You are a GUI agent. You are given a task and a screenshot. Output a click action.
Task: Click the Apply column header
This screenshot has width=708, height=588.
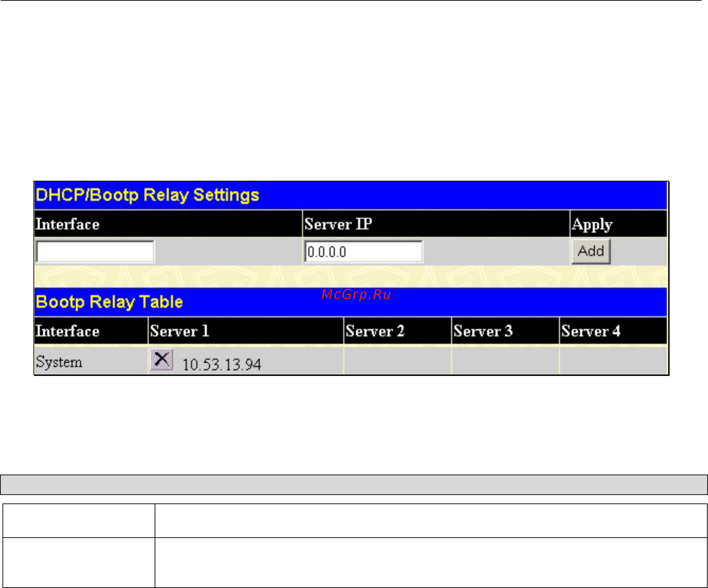[x=619, y=224]
